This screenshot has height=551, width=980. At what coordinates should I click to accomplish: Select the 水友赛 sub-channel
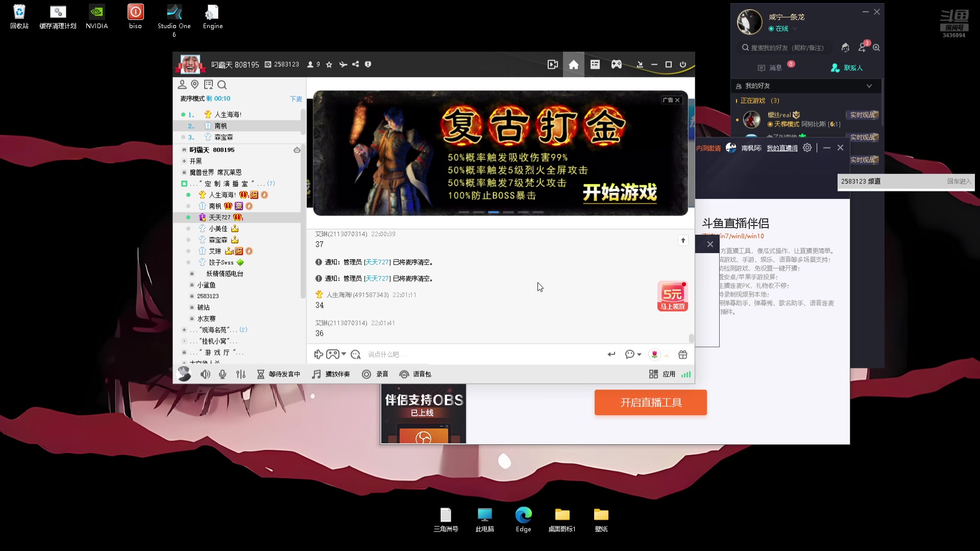[206, 319]
